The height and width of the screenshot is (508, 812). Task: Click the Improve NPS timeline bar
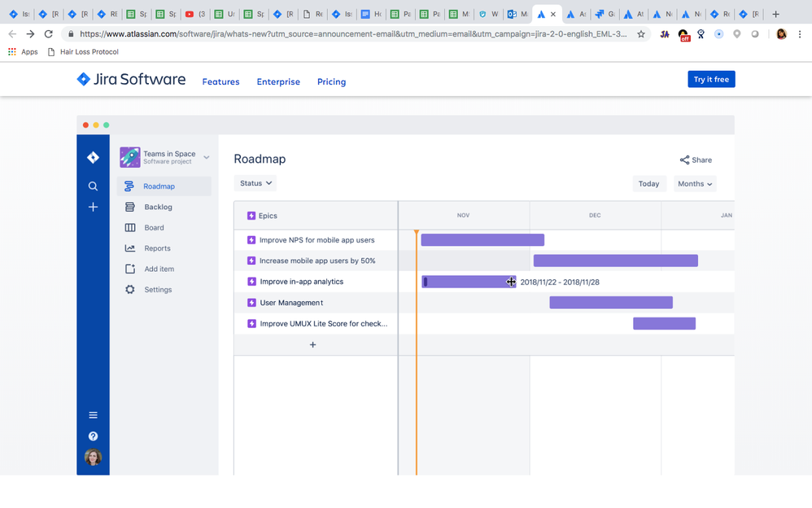(x=482, y=240)
